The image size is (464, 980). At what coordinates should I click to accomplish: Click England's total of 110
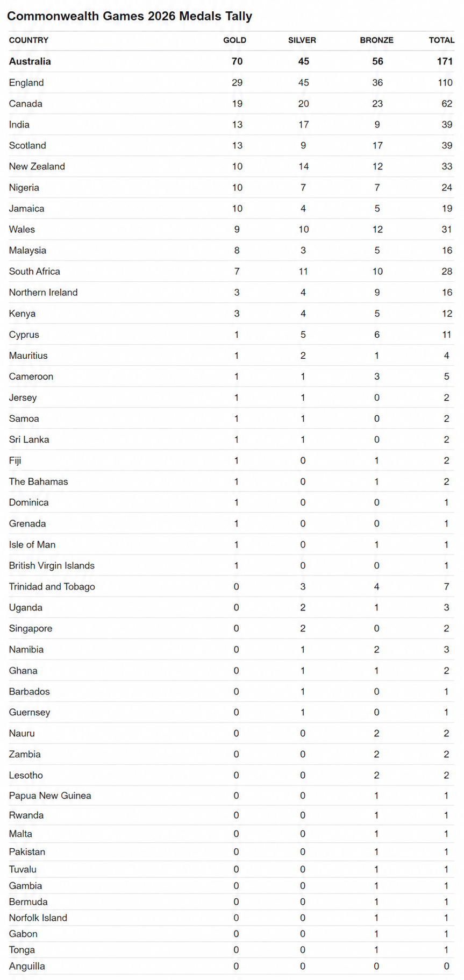(445, 82)
